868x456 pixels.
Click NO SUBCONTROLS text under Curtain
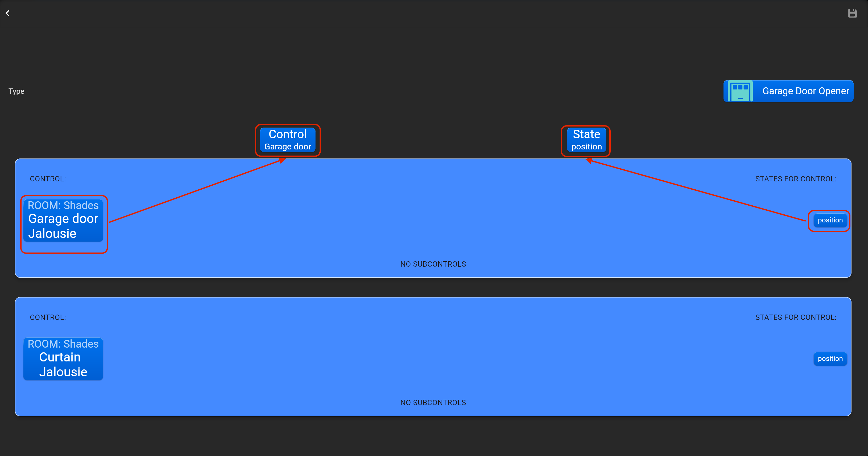tap(433, 402)
